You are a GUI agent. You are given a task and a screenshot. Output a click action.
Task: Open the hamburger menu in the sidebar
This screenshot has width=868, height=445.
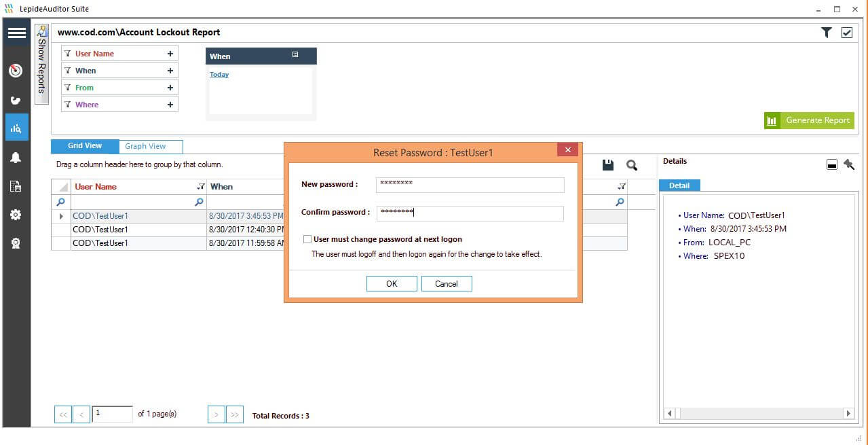[x=17, y=33]
